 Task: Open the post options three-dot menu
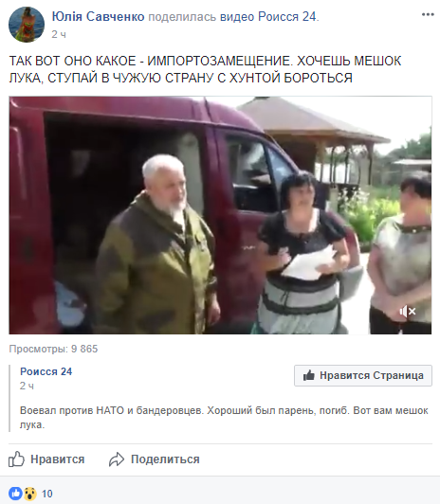click(428, 15)
